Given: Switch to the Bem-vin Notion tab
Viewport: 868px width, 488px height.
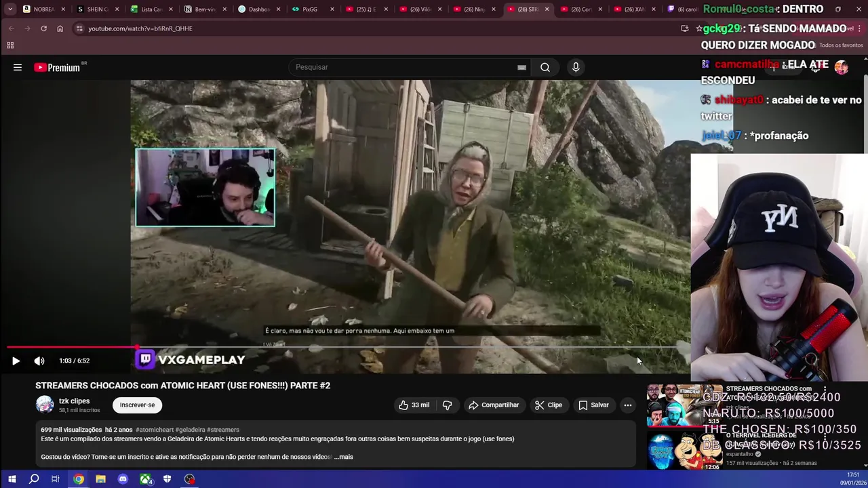Looking at the screenshot, I should click(205, 9).
